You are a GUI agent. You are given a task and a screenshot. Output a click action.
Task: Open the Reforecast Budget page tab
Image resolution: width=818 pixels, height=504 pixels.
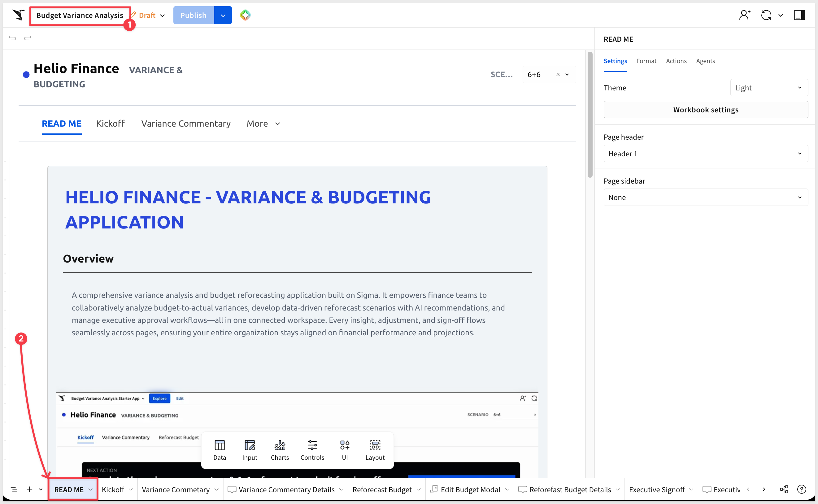click(382, 489)
